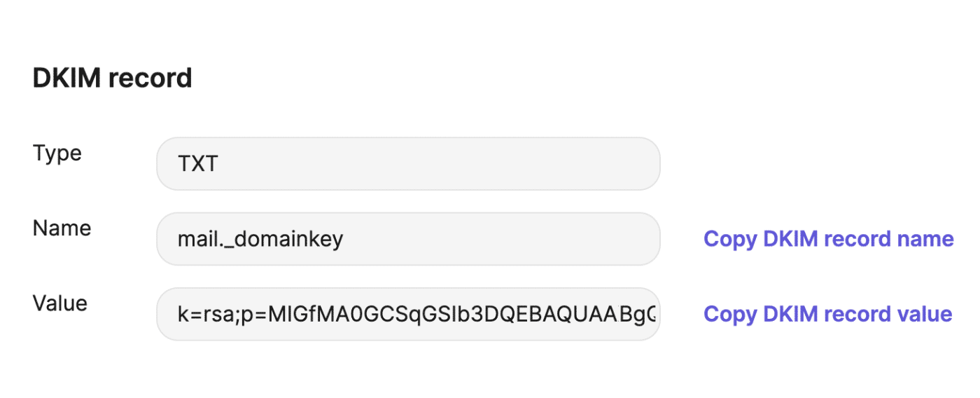
Task: Click the mail._domainkey text
Action: (x=260, y=240)
